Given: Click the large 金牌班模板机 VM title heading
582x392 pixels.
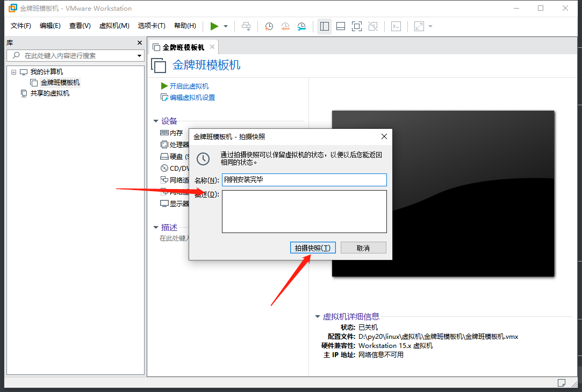Looking at the screenshot, I should (x=206, y=66).
